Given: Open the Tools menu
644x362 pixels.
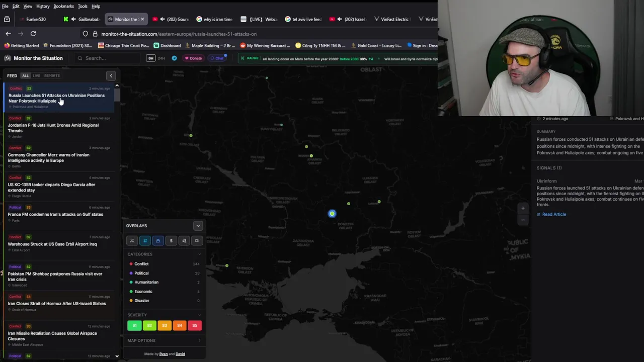Looking at the screenshot, I should click(x=83, y=6).
